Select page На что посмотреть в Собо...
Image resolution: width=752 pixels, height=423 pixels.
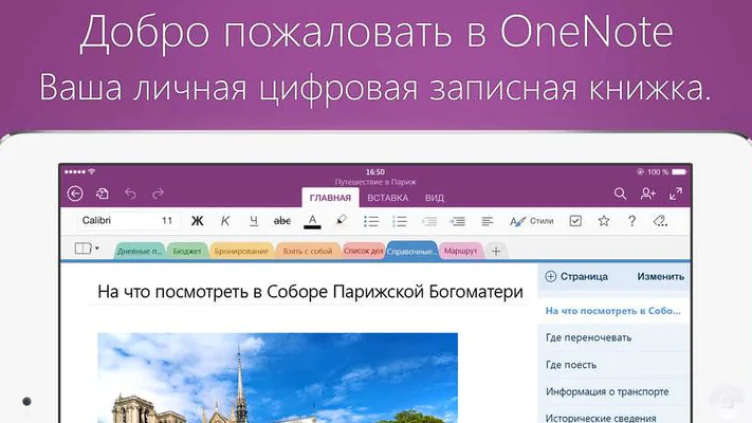click(613, 311)
